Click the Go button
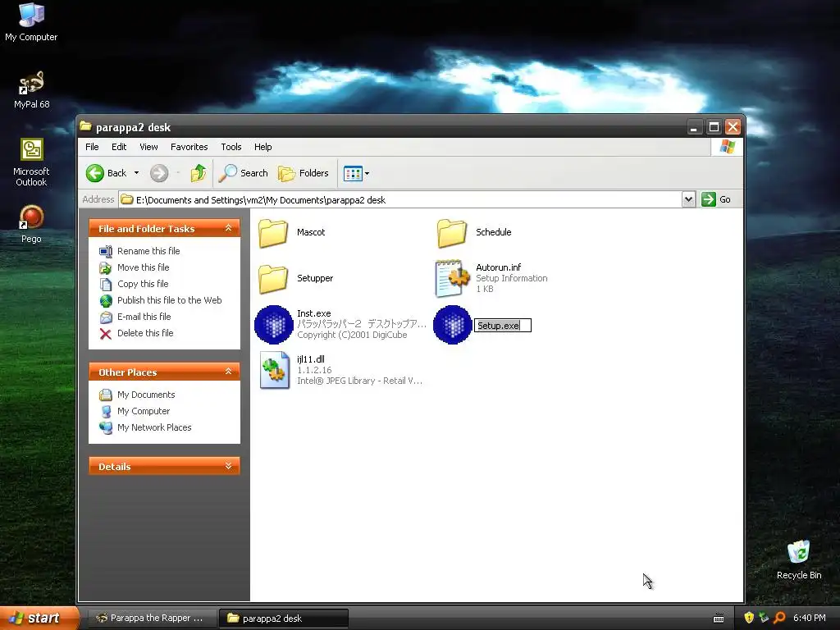Image resolution: width=840 pixels, height=630 pixels. [716, 199]
